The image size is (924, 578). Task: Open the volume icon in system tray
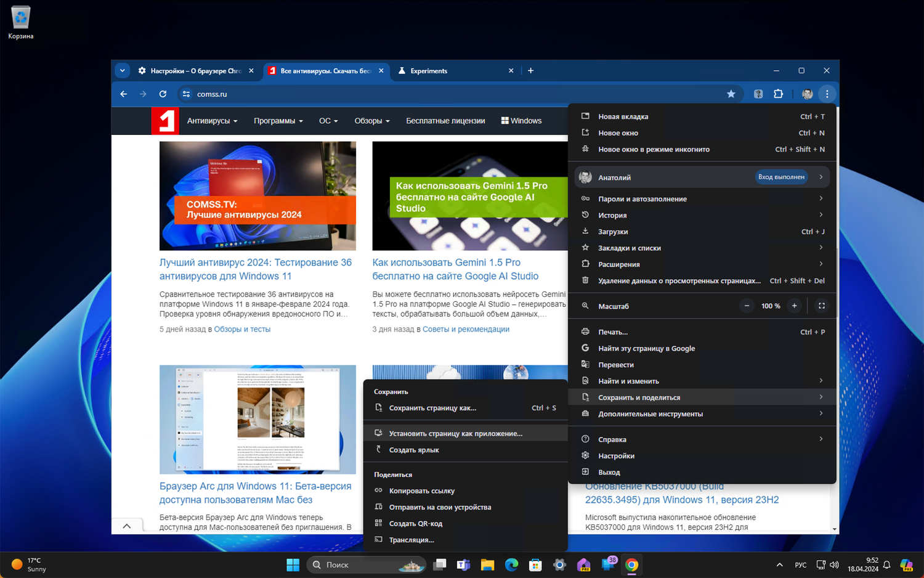pyautogui.click(x=835, y=564)
